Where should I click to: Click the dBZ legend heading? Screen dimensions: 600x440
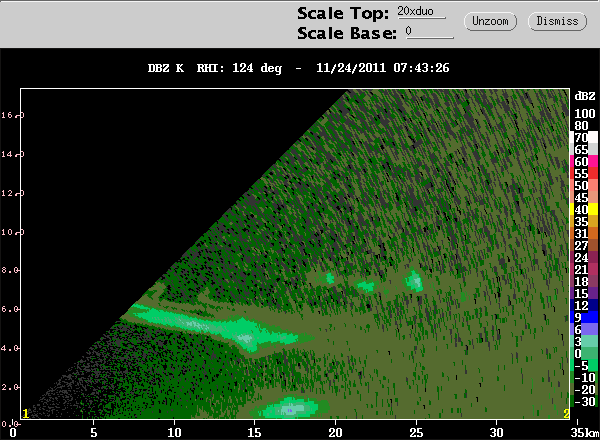[585, 96]
